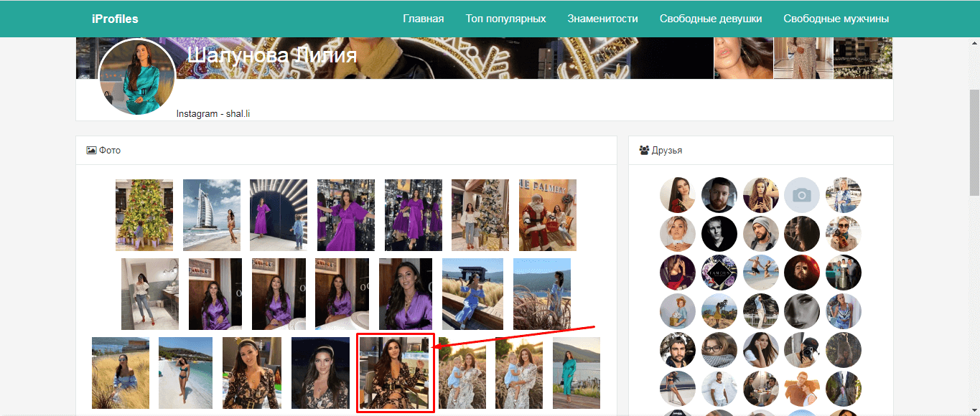The height and width of the screenshot is (416, 980).
Task: Open the bathroom mirror selfie photo
Action: (150, 294)
